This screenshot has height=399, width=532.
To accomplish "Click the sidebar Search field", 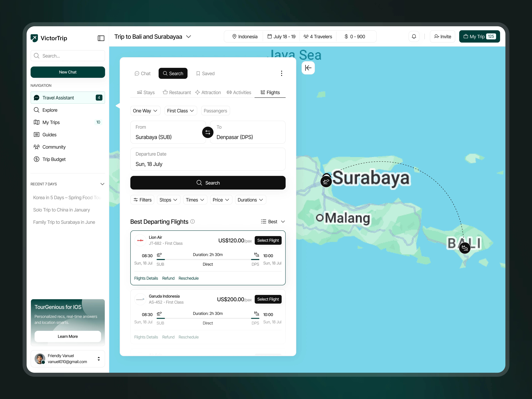I will [68, 56].
